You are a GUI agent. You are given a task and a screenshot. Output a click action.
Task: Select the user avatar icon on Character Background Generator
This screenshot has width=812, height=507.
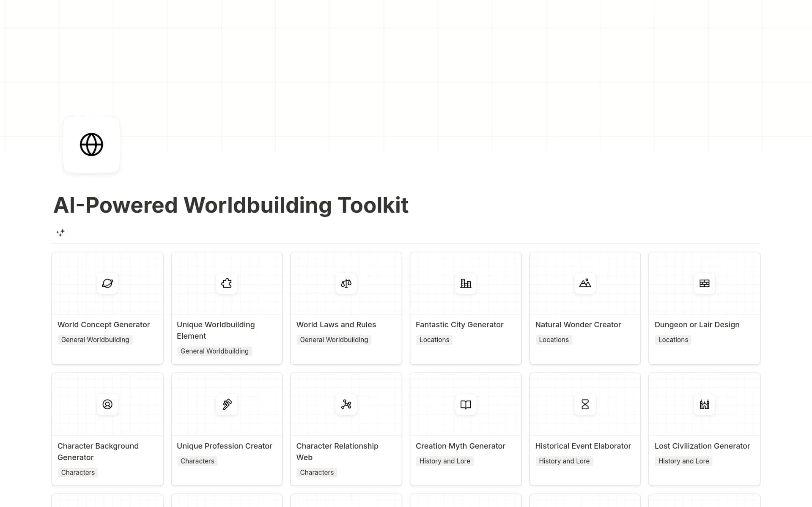click(x=107, y=404)
